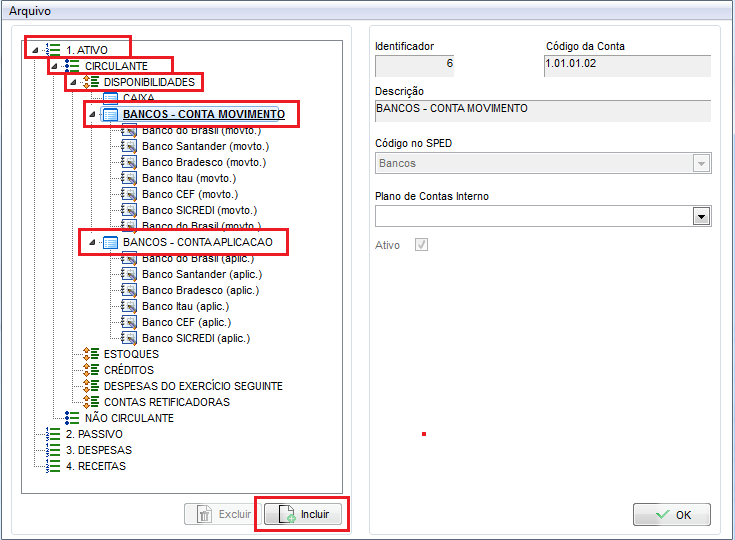
Task: Open Plano de Contas Interno dropdown
Action: tap(701, 216)
